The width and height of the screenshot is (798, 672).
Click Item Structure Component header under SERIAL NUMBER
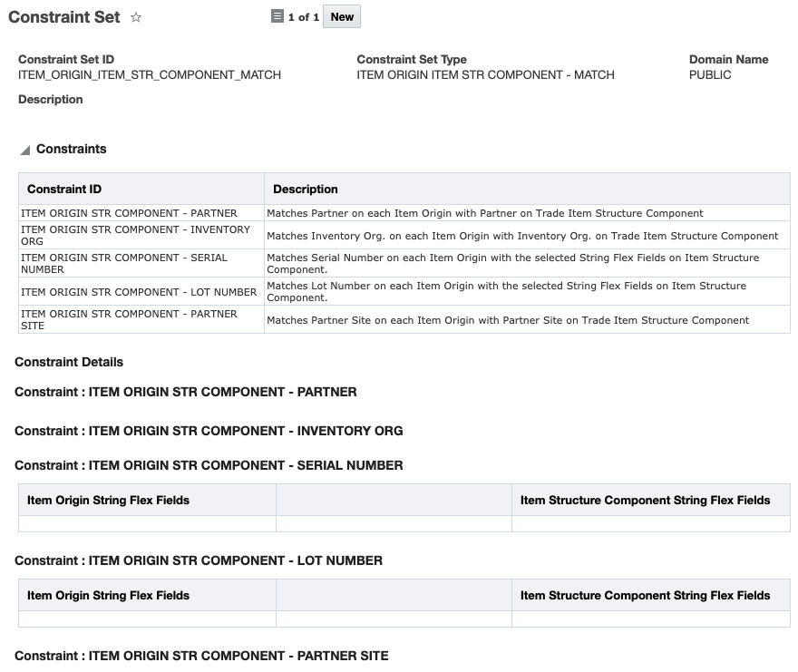[x=645, y=500]
